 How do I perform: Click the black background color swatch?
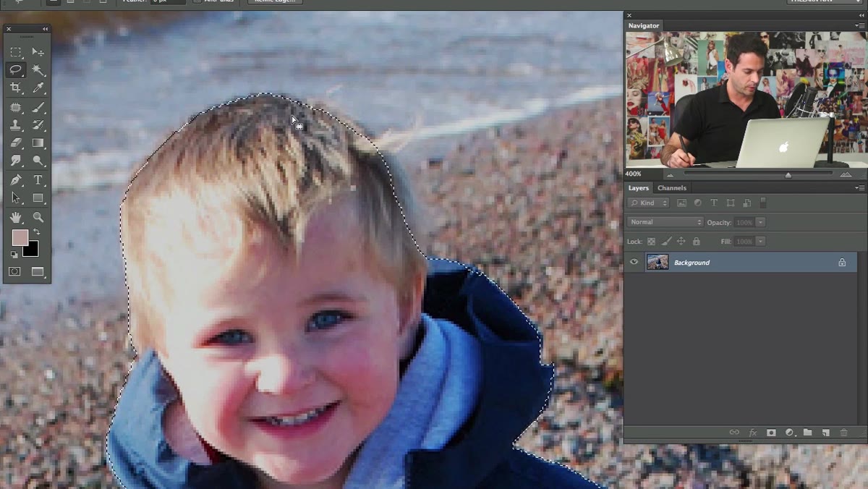point(30,249)
